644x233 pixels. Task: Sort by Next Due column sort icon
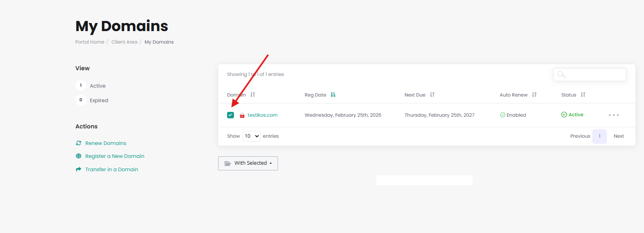[432, 94]
